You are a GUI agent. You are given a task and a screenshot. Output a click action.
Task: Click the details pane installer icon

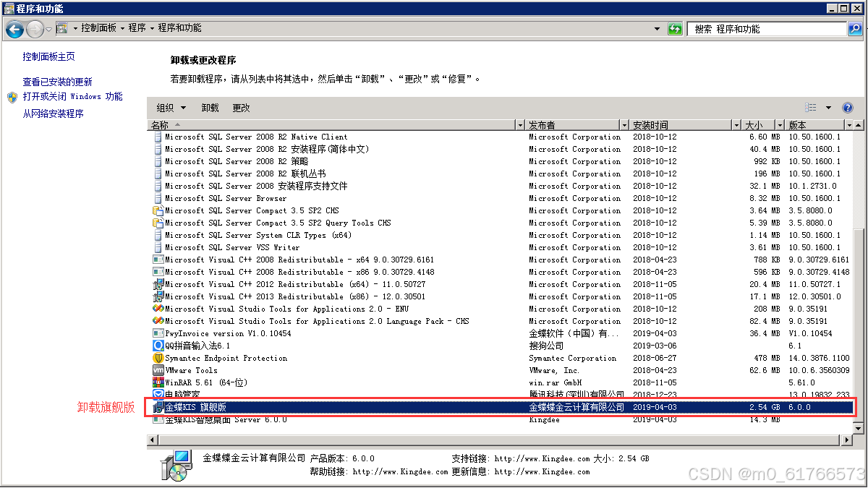[176, 466]
